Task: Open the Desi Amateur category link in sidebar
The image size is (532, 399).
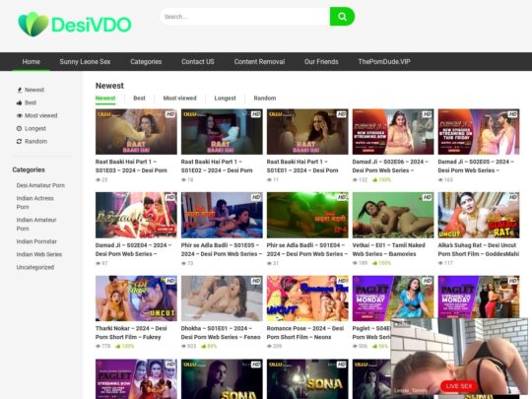Action: [40, 185]
